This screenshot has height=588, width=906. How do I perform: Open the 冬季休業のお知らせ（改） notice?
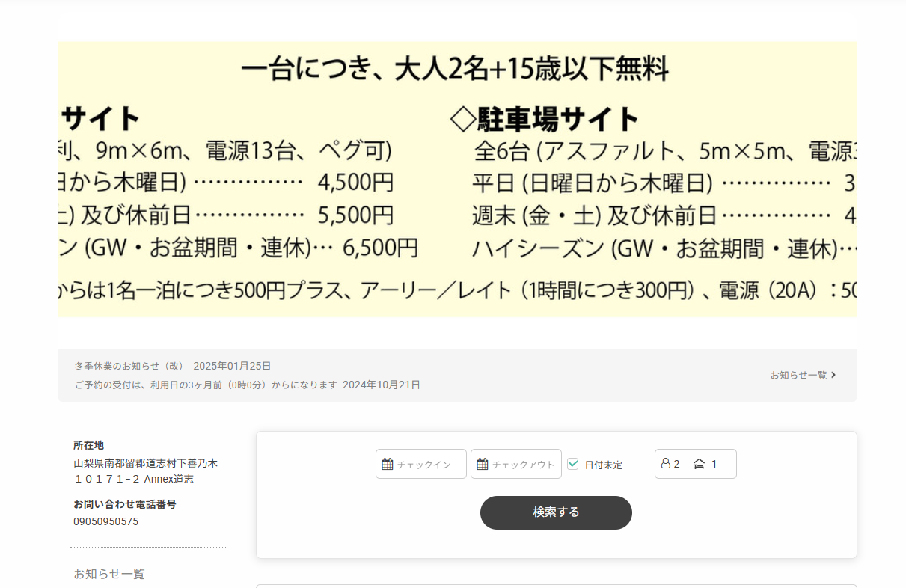click(172, 366)
